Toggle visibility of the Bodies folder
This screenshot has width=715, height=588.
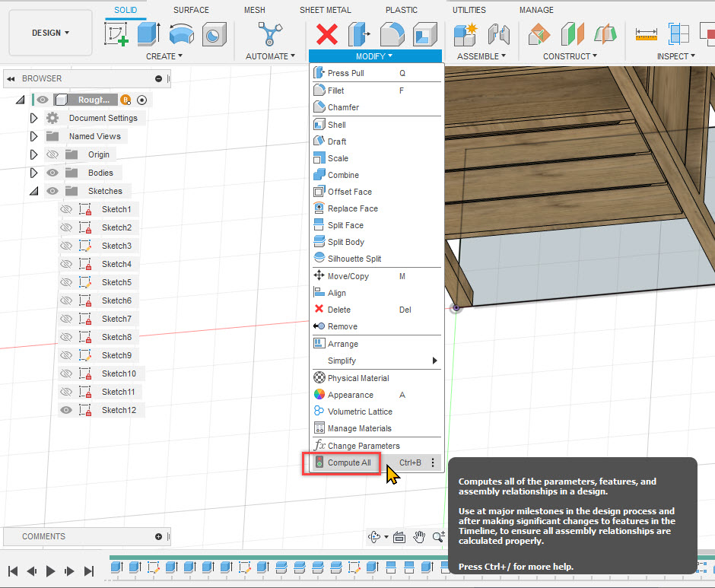pos(51,172)
